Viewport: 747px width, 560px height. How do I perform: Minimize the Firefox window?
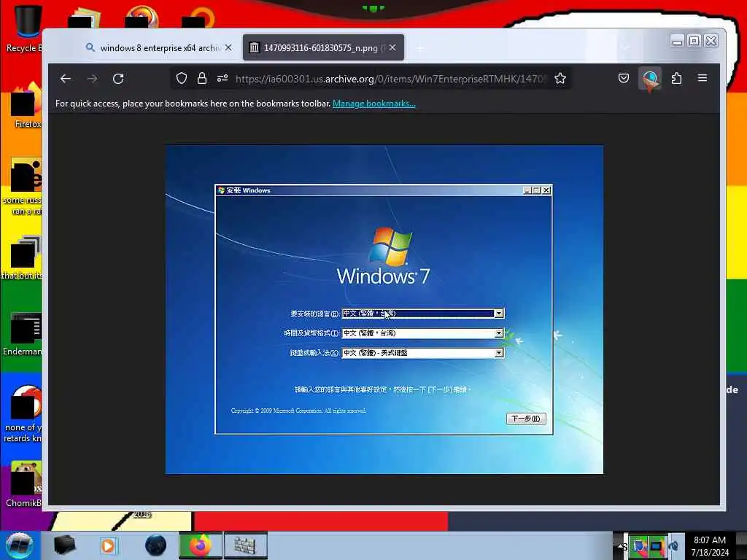click(677, 42)
